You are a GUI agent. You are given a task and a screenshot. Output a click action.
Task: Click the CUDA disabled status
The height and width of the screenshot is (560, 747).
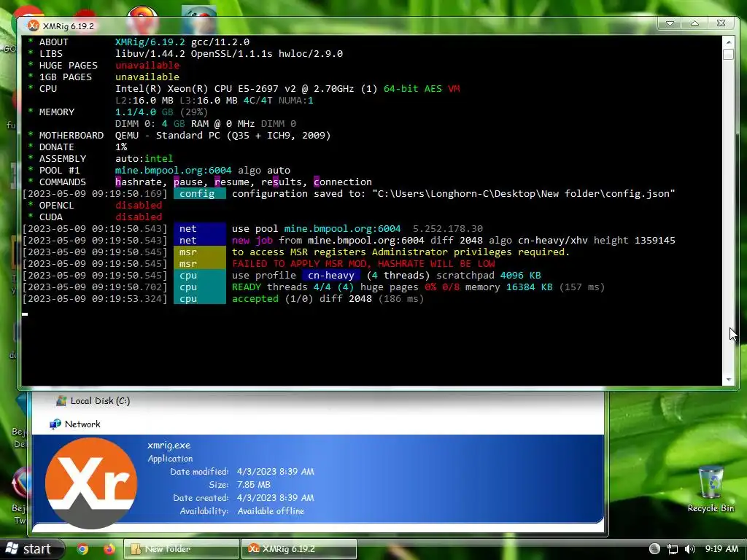click(139, 217)
